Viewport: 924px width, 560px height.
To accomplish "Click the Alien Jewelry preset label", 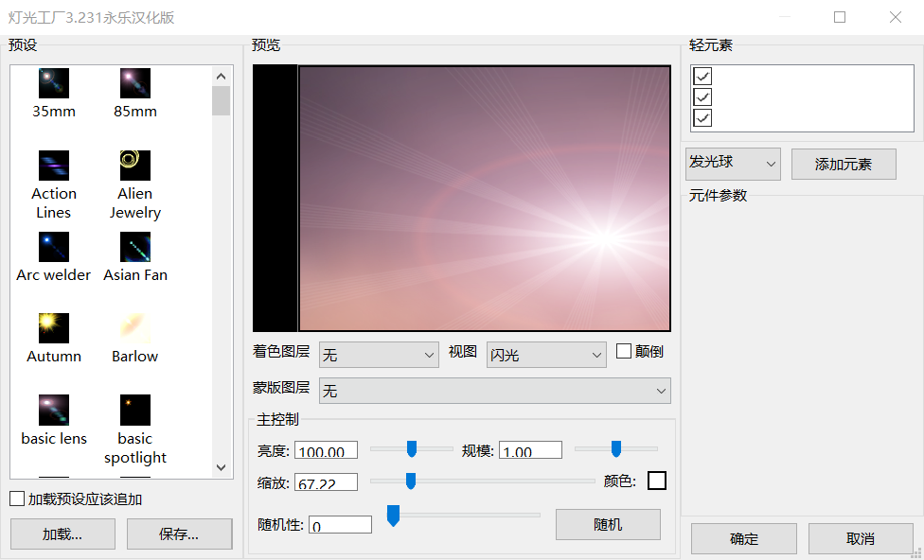I will click(135, 203).
